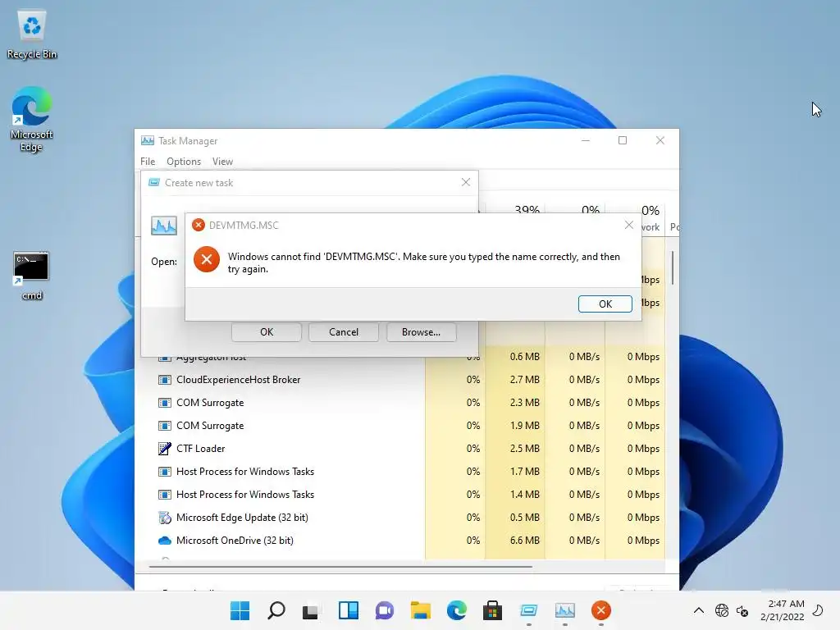Click Cancel in the Create new task dialog
Image resolution: width=840 pixels, height=630 pixels.
344,332
